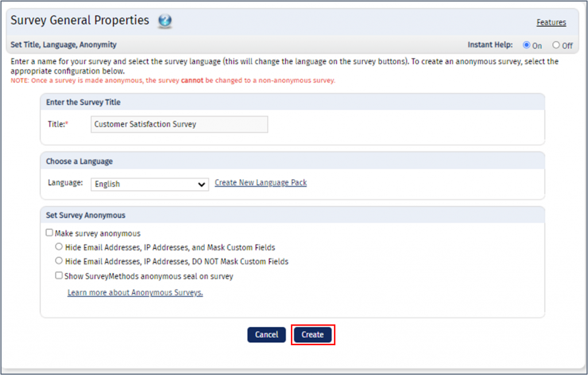Click the Enter the Survey Title header

83,102
